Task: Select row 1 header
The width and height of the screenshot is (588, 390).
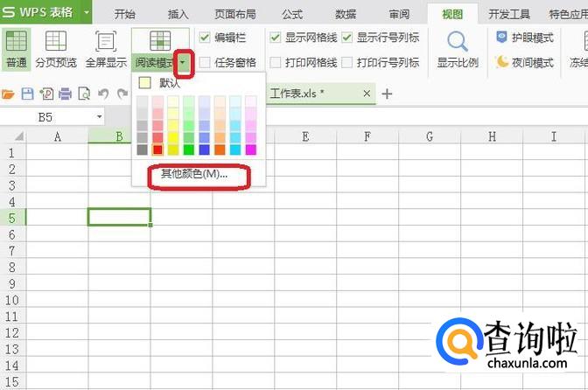Action: click(12, 152)
